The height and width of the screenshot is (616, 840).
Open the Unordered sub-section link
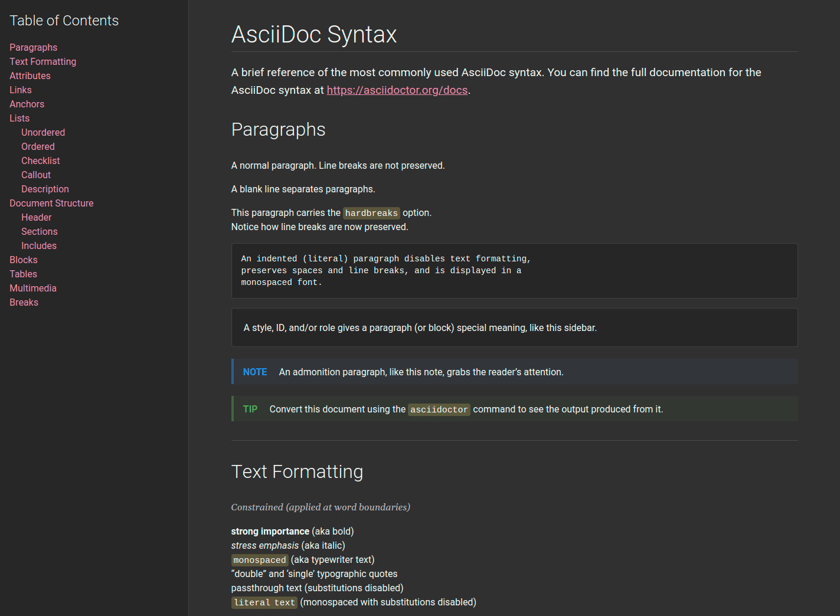click(43, 132)
